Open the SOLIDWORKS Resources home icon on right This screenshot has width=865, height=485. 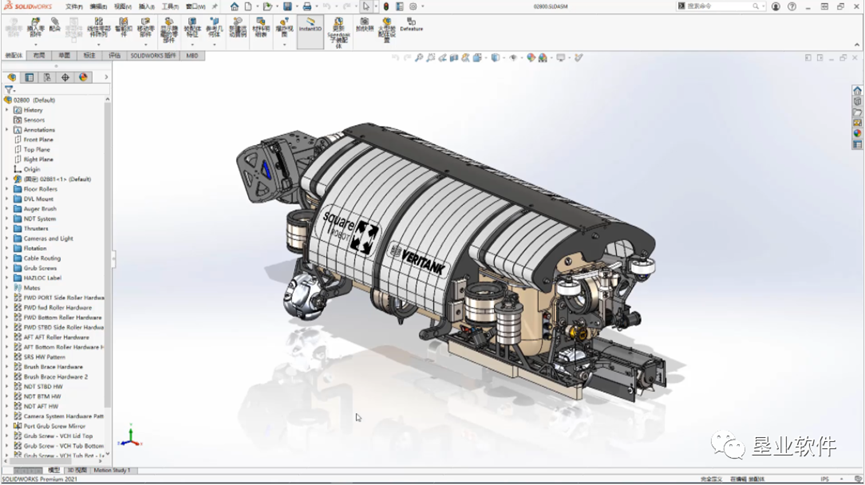(x=857, y=91)
